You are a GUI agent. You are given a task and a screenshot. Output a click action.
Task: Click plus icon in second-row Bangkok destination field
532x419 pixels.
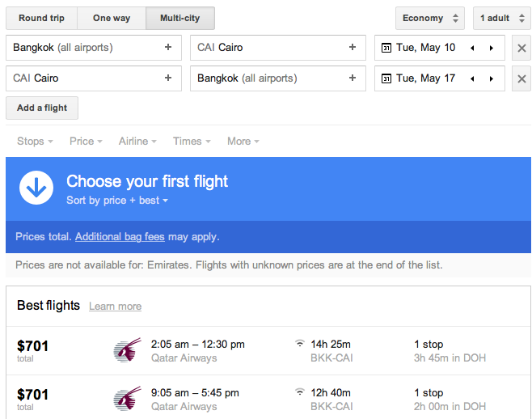[x=353, y=78]
